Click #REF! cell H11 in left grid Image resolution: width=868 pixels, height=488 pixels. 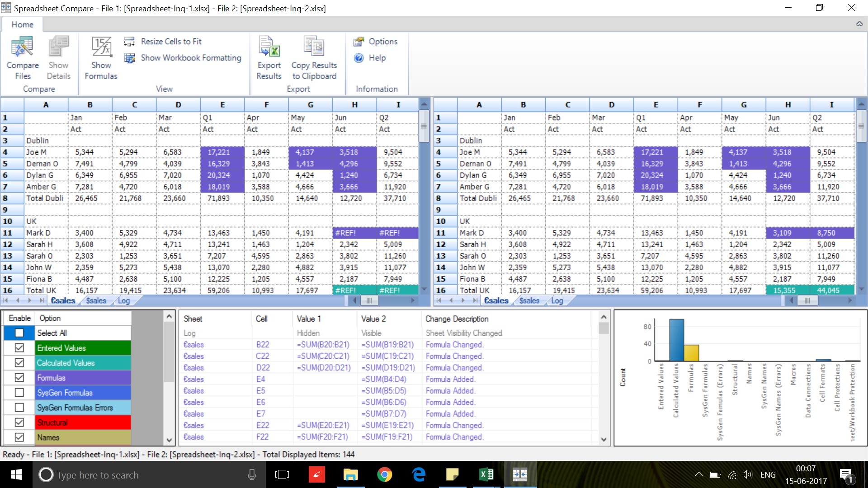(x=354, y=233)
